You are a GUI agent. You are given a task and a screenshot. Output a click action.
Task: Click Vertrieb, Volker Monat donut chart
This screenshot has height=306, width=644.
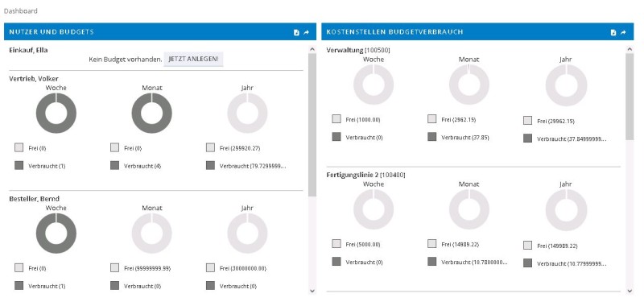[152, 113]
